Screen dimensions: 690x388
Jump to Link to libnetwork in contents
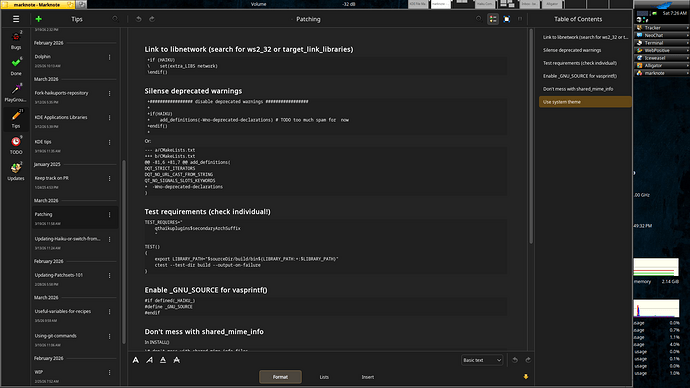click(585, 37)
